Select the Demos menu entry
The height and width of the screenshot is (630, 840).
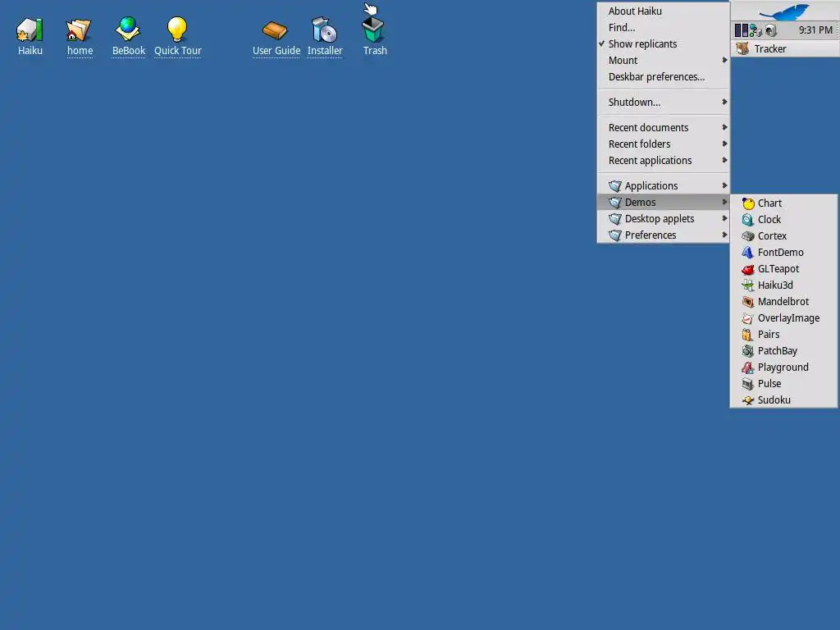663,202
